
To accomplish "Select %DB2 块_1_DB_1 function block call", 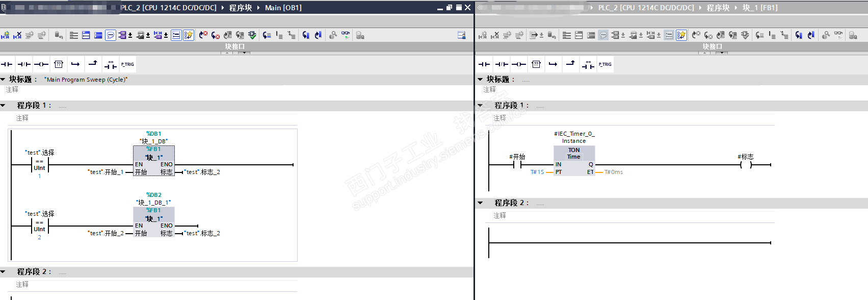I will pyautogui.click(x=154, y=222).
